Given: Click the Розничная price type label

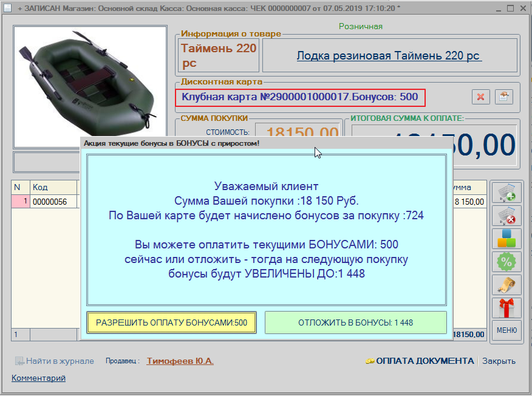Looking at the screenshot, I should pyautogui.click(x=361, y=27).
